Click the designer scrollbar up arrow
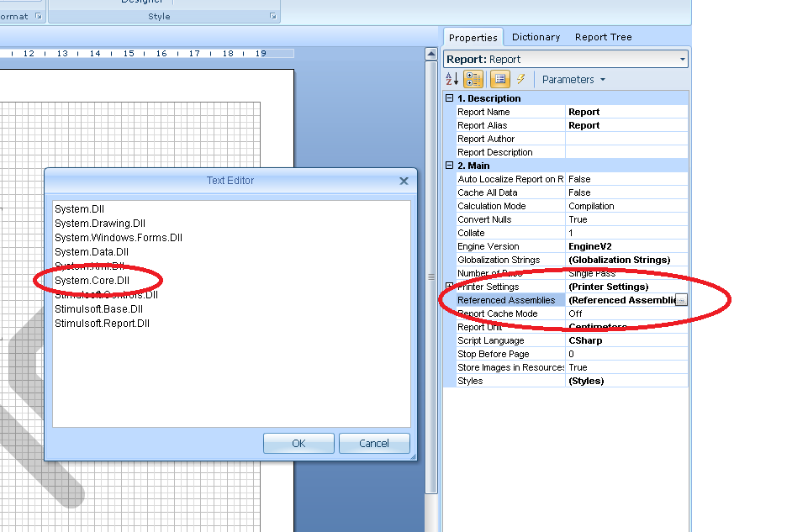The height and width of the screenshot is (532, 808). coord(431,54)
